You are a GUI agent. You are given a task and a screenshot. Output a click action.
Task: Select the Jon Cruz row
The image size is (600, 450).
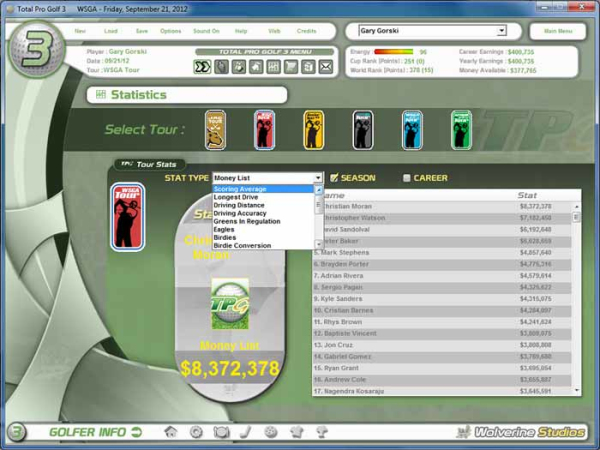coord(442,345)
